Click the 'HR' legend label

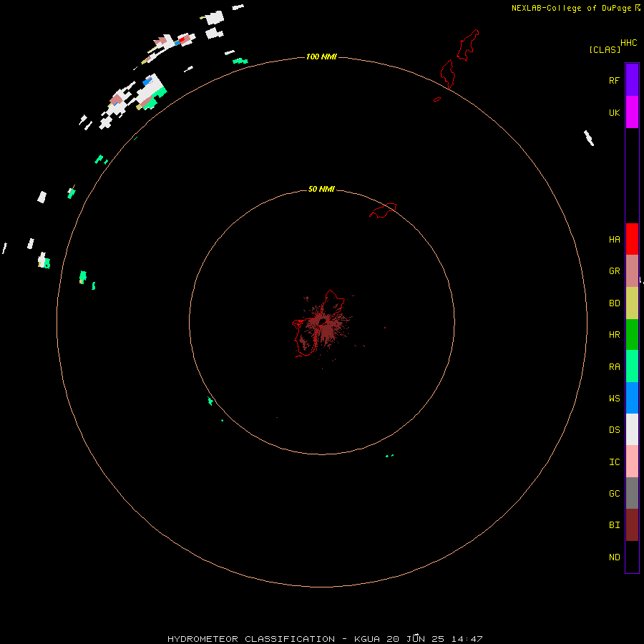coord(615,335)
